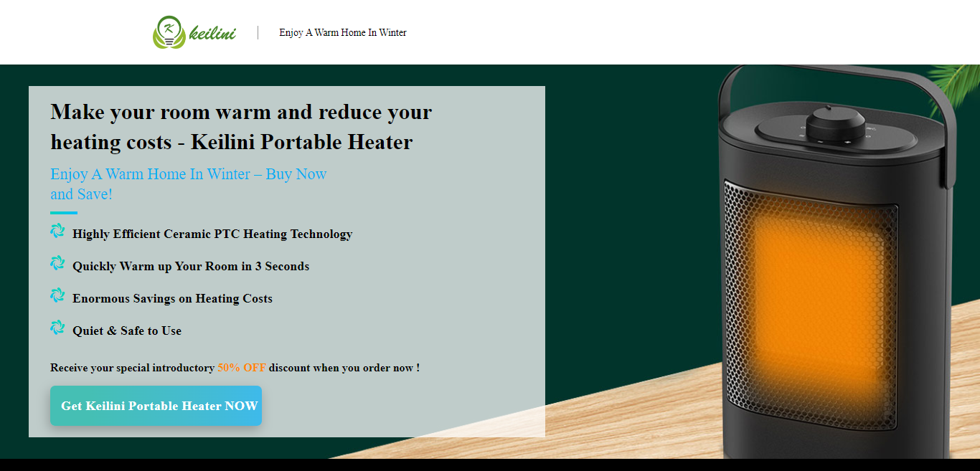Select the icon next to Quiet & Safe to Use
This screenshot has height=471, width=980.
pos(57,327)
